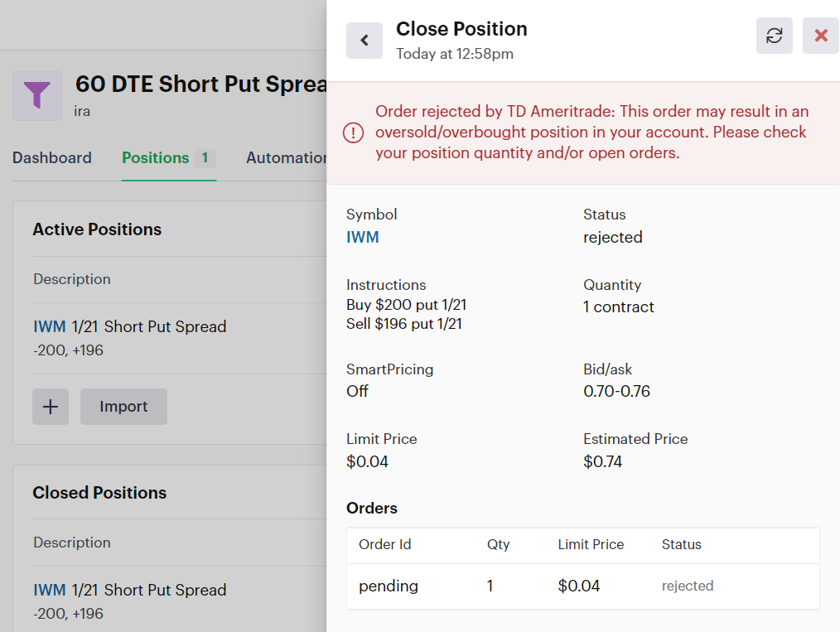Click the Close Position title
Screen dimensions: 840x632
(x=461, y=29)
